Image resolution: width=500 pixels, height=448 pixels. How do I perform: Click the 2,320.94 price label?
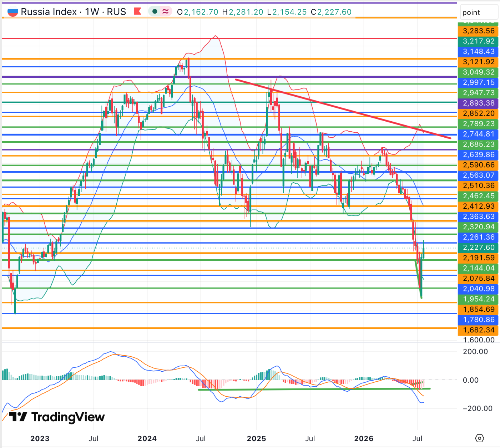[478, 227]
